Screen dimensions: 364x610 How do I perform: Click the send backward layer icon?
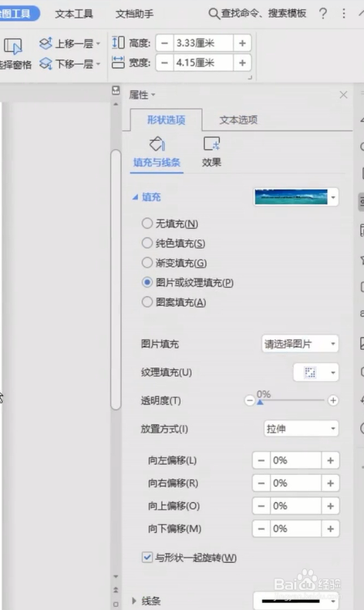[x=45, y=63]
